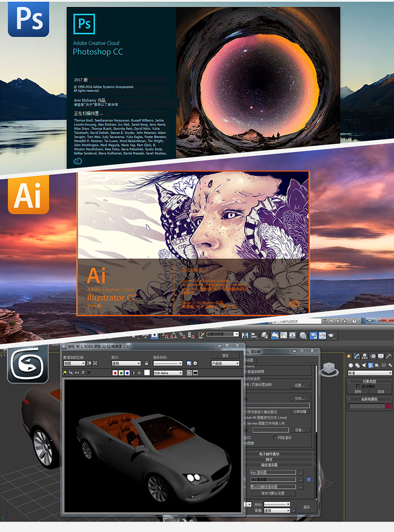Open the Display tab in command panel
The width and height of the screenshot is (394, 532).
tap(380, 356)
